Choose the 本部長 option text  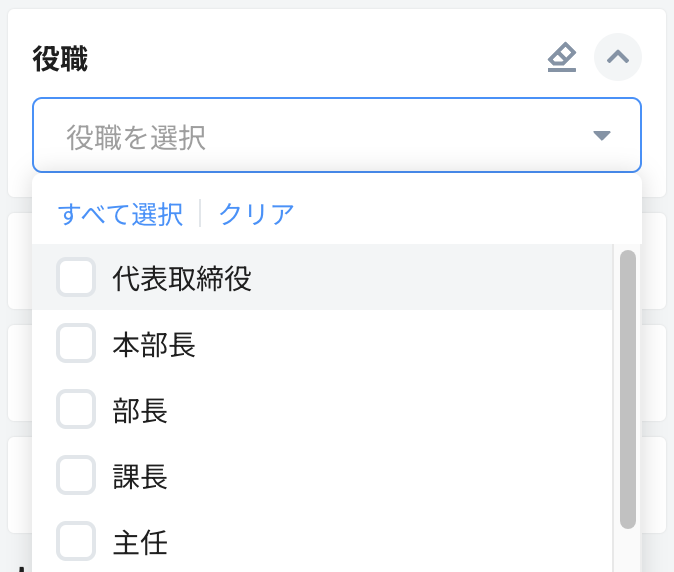[x=154, y=344]
